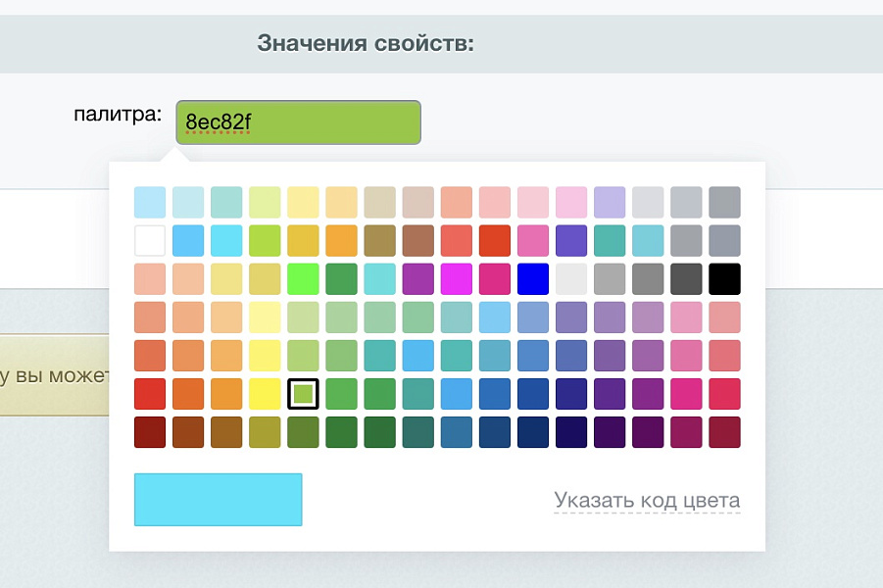Select a dark gray swatch
Viewport: 883px width, 588px height.
coord(686,278)
